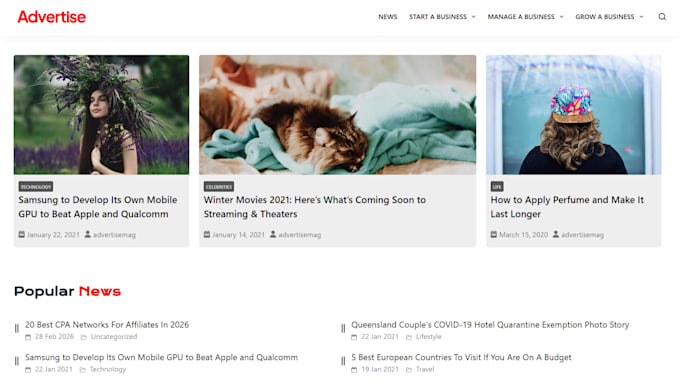Open Queensland Couple's COVID-19 Quarantine story
The height and width of the screenshot is (383, 680).
[490, 324]
